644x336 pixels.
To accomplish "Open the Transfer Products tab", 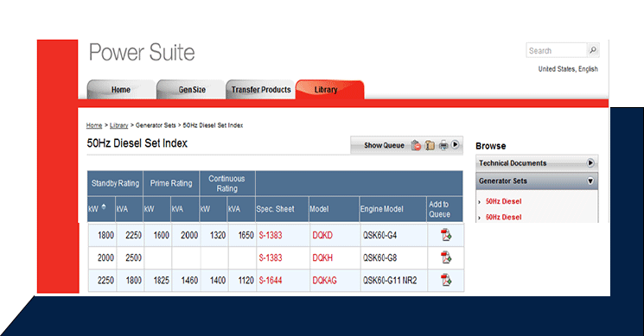I will coord(261,90).
